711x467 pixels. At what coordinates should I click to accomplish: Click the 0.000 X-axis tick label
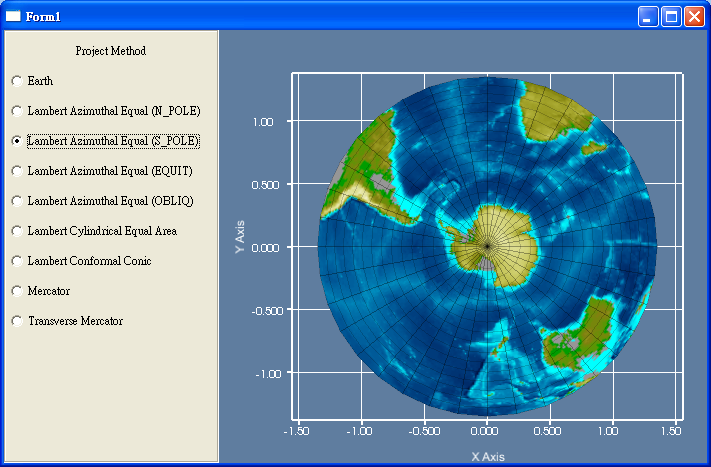tap(484, 431)
